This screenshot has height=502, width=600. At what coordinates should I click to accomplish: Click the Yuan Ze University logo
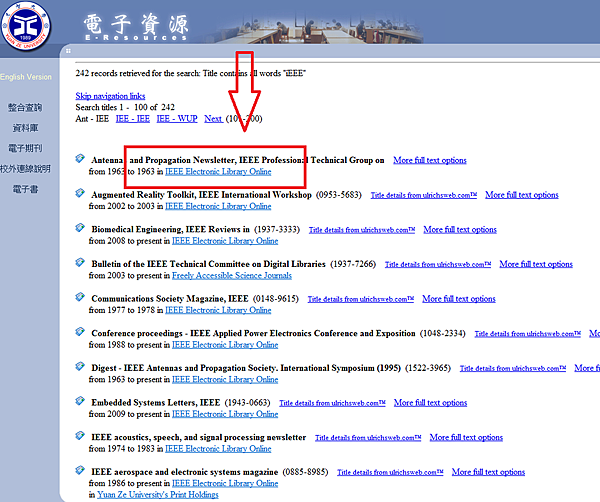(26, 26)
